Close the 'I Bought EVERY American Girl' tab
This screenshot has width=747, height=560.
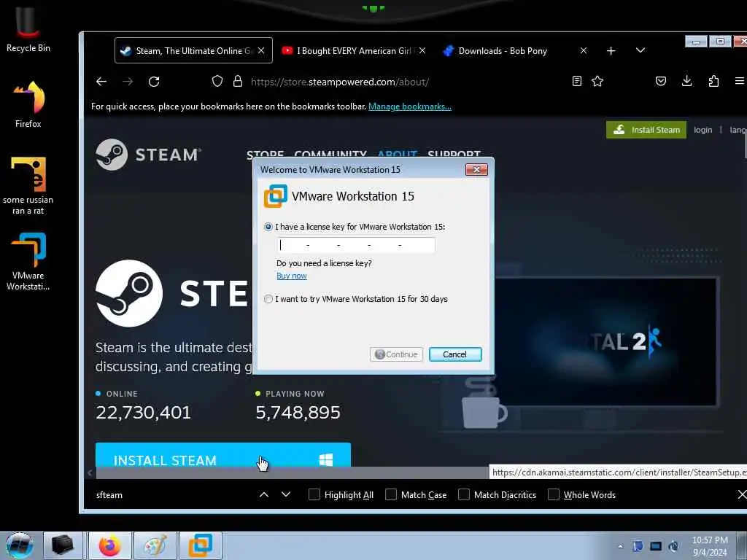pos(422,50)
